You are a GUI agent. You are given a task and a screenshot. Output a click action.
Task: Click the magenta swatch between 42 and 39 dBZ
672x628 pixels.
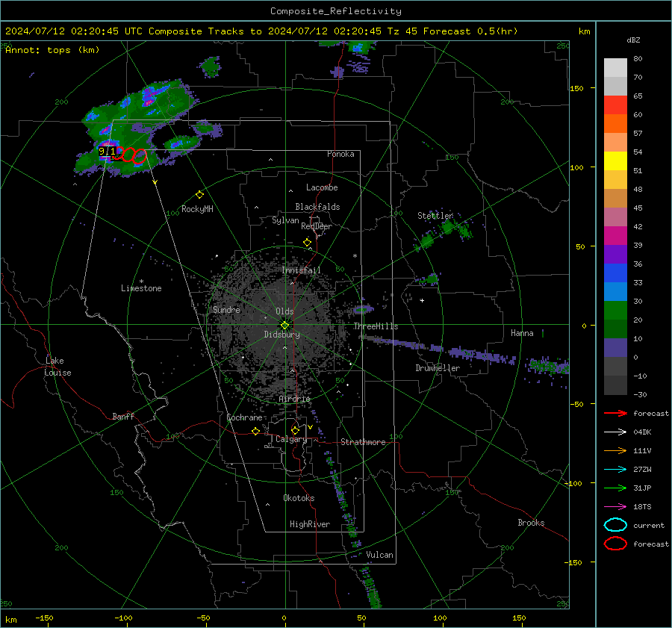[615, 236]
